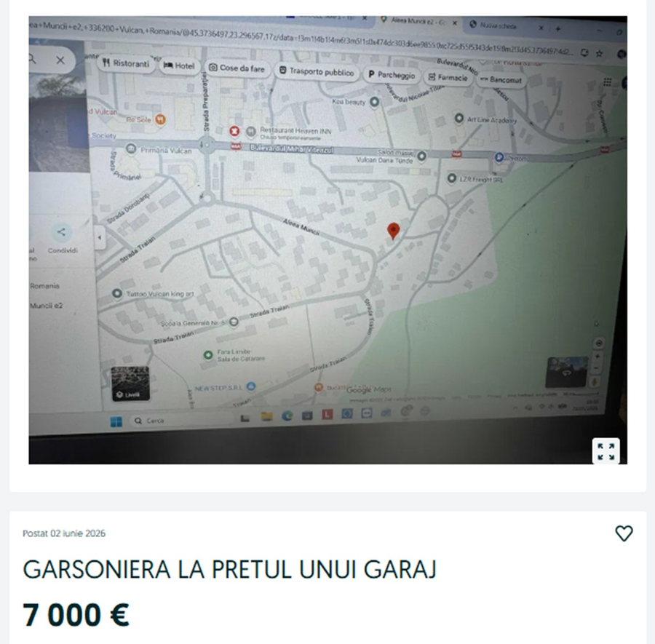Image resolution: width=655 pixels, height=644 pixels.
Task: Choose the Trasporto pubblico filter
Action: coord(317,72)
